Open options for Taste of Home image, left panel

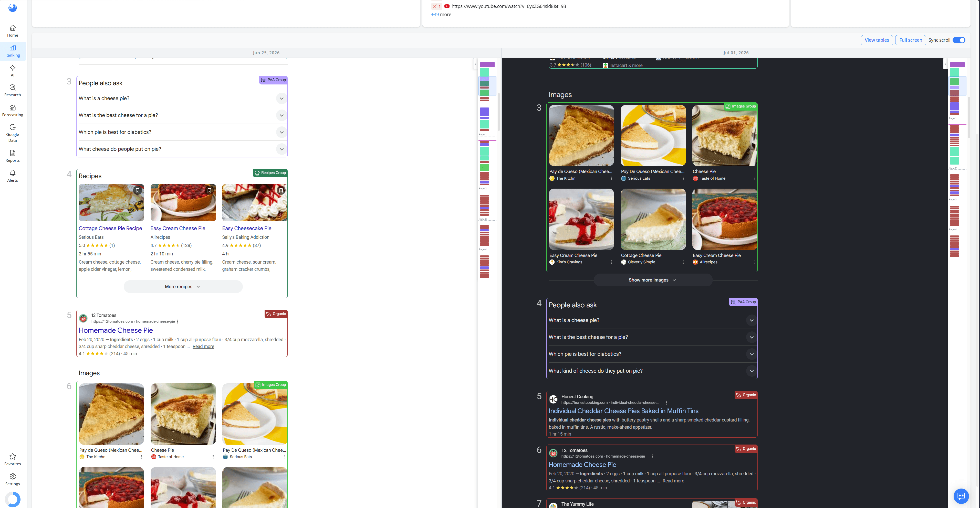tap(213, 457)
